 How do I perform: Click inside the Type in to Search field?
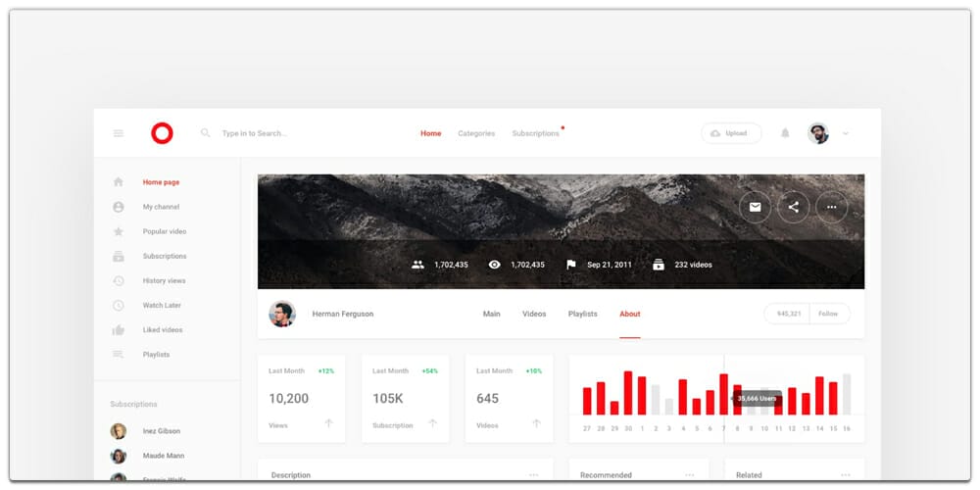point(255,133)
